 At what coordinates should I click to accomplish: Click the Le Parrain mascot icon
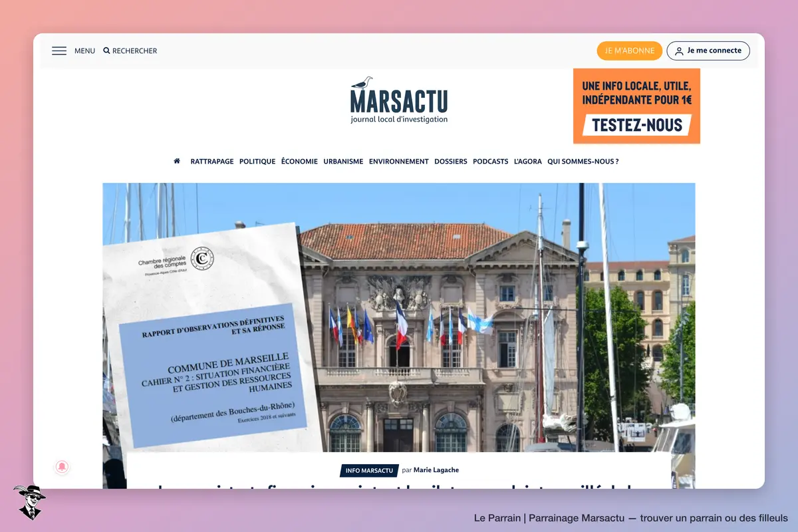point(29,502)
